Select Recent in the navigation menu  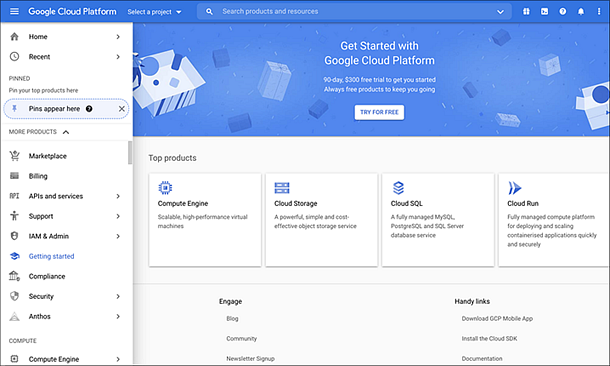tap(39, 57)
